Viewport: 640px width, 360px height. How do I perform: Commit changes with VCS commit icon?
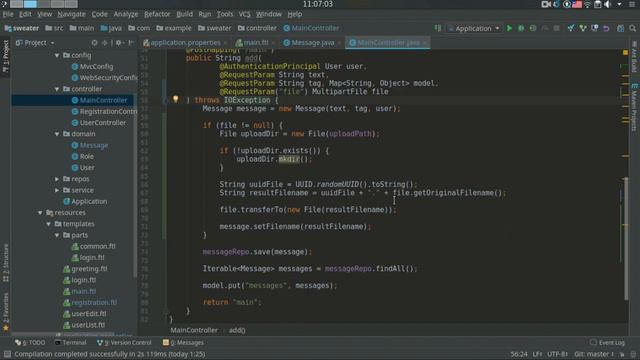[582, 28]
